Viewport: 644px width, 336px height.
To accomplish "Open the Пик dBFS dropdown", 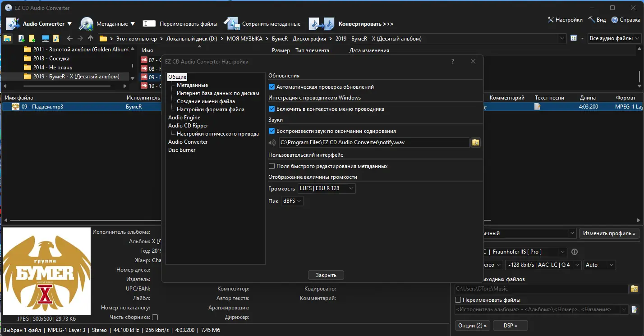I will 292,201.
